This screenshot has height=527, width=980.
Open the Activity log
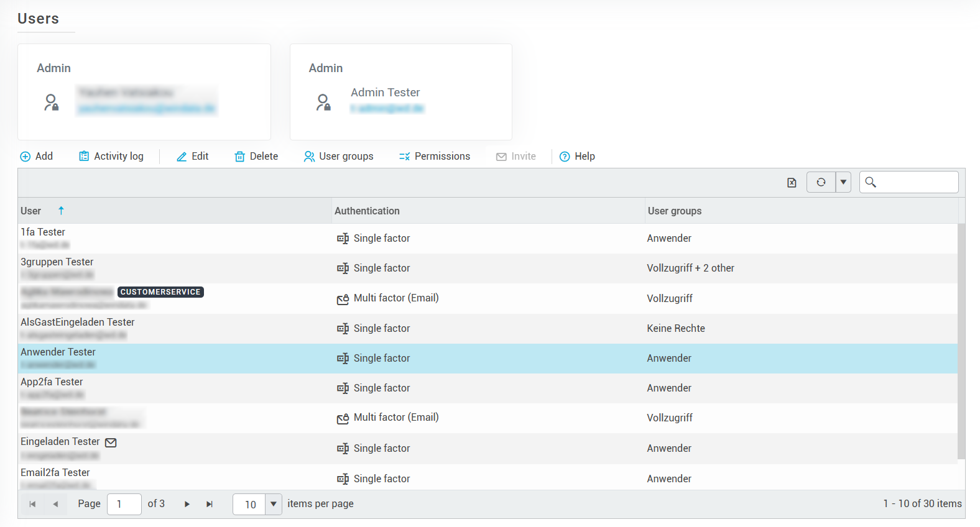point(111,157)
